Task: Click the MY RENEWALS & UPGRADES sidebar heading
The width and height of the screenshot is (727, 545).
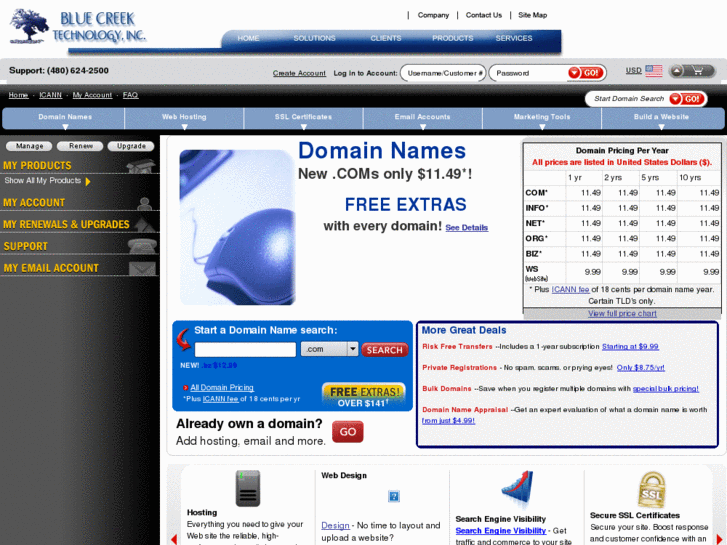Action: click(66, 224)
